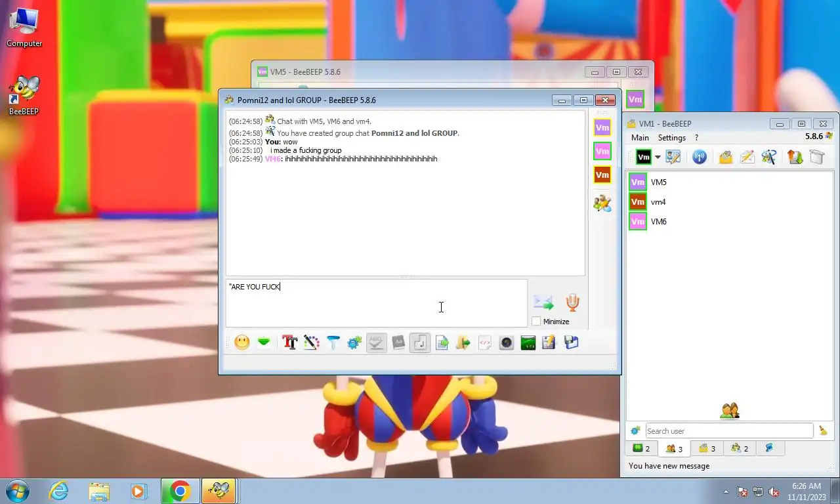The height and width of the screenshot is (504, 840).
Task: Click the white bucket icon in VM1 toolbar
Action: (x=816, y=157)
